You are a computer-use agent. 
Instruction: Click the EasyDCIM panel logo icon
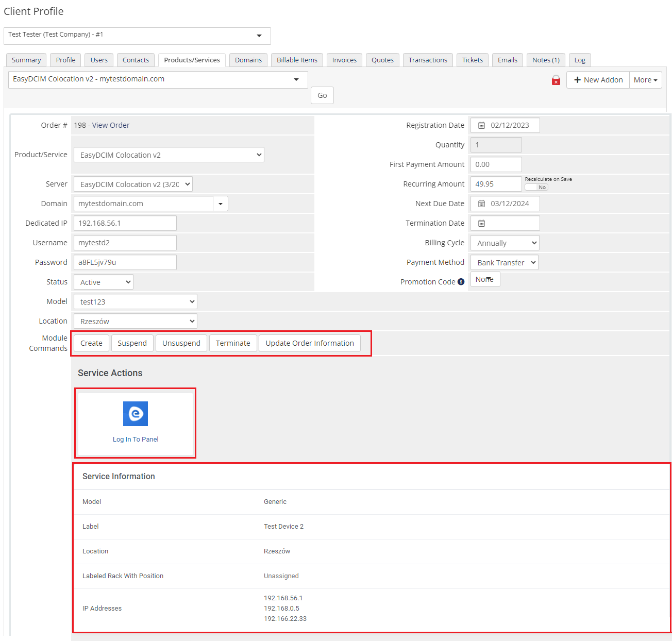coord(136,414)
